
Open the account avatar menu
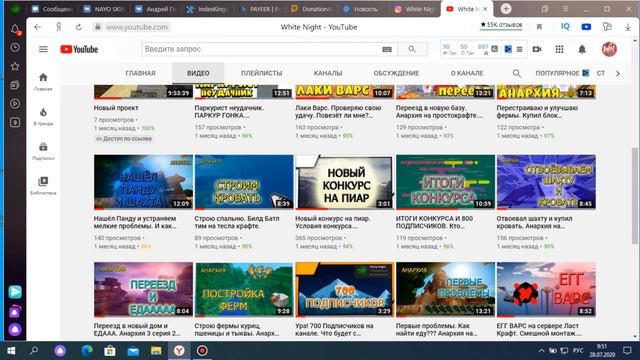pyautogui.click(x=609, y=49)
